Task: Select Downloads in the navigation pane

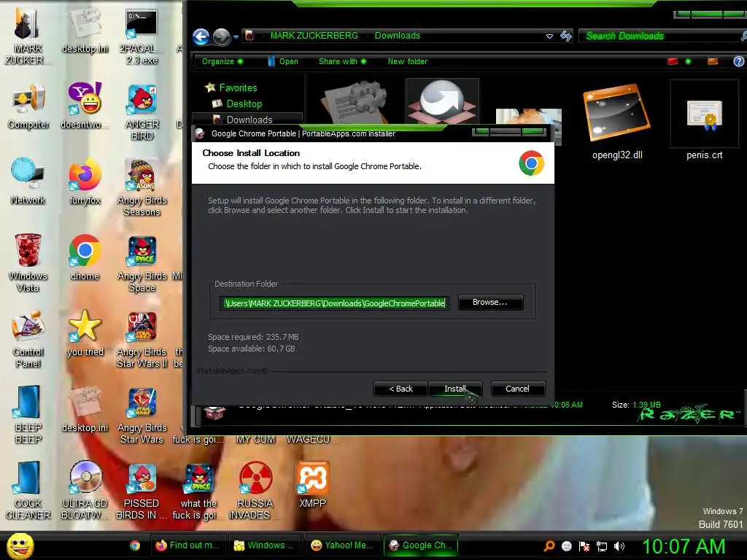Action: [x=249, y=119]
